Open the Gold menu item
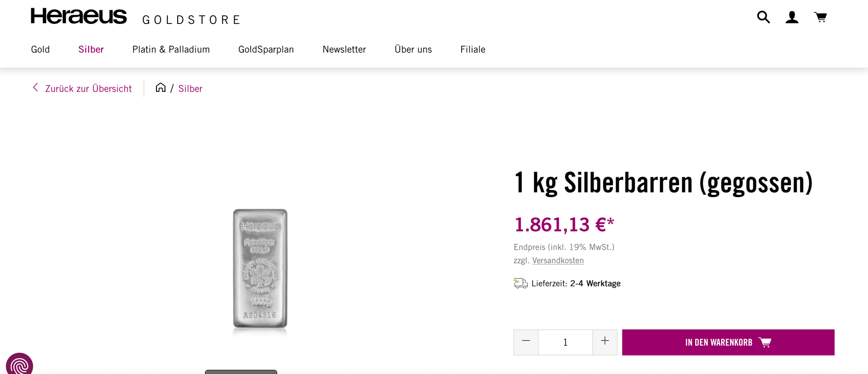Image resolution: width=868 pixels, height=374 pixels. point(40,49)
